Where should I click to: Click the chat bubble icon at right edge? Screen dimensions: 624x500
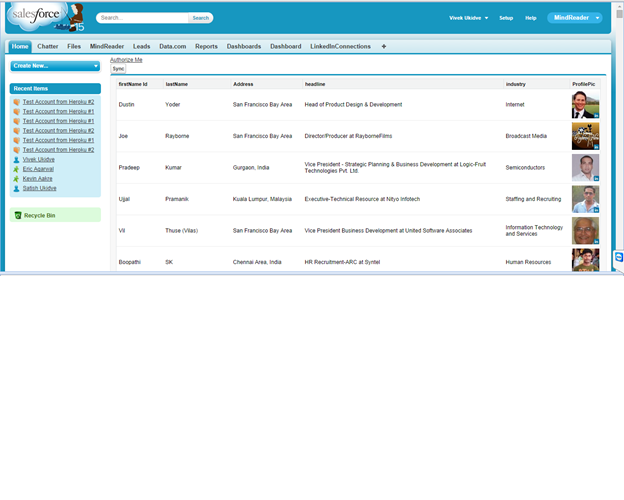619,257
